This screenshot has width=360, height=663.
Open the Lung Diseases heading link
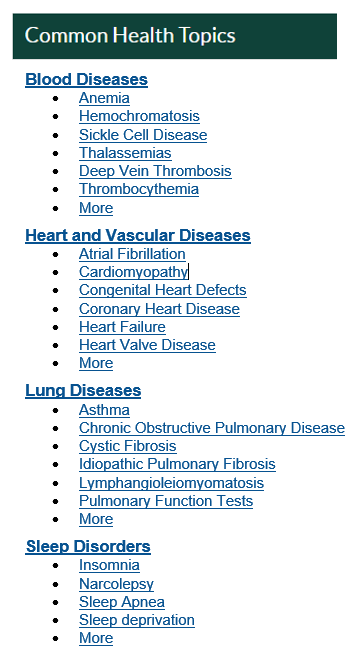tap(83, 391)
